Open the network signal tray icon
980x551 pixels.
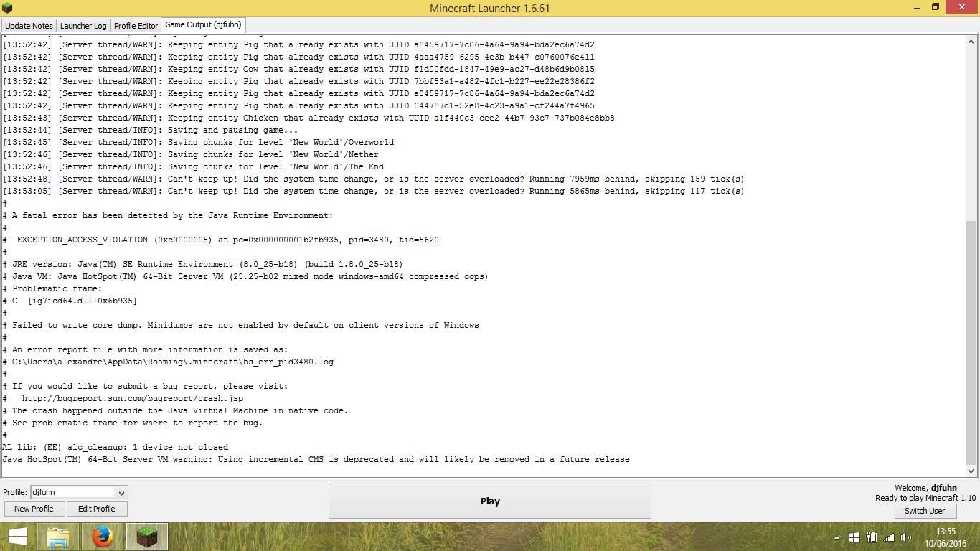[889, 537]
